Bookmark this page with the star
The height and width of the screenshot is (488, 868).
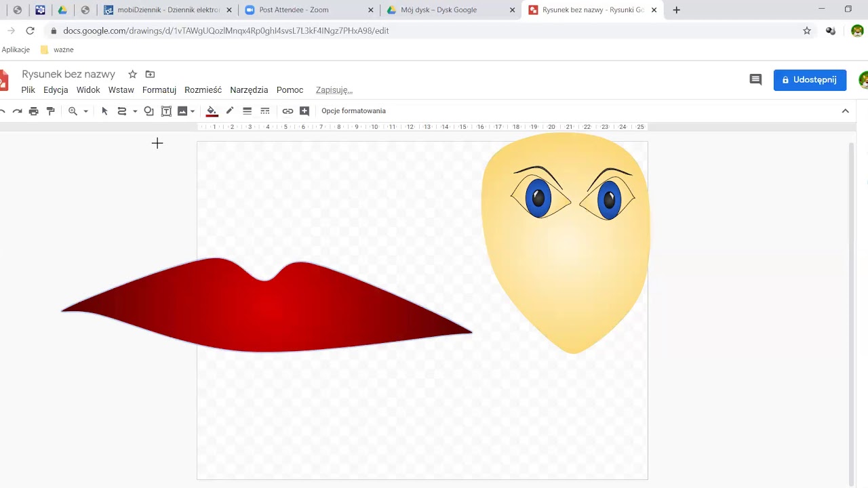pyautogui.click(x=807, y=31)
